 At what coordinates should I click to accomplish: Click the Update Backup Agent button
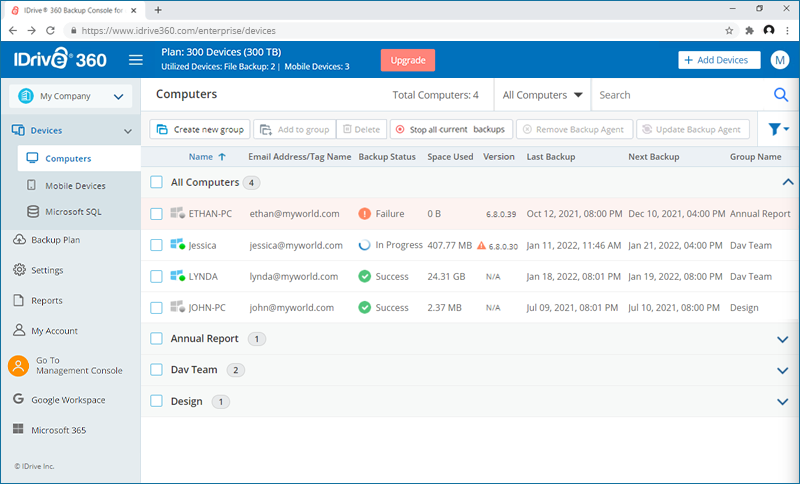coord(693,129)
